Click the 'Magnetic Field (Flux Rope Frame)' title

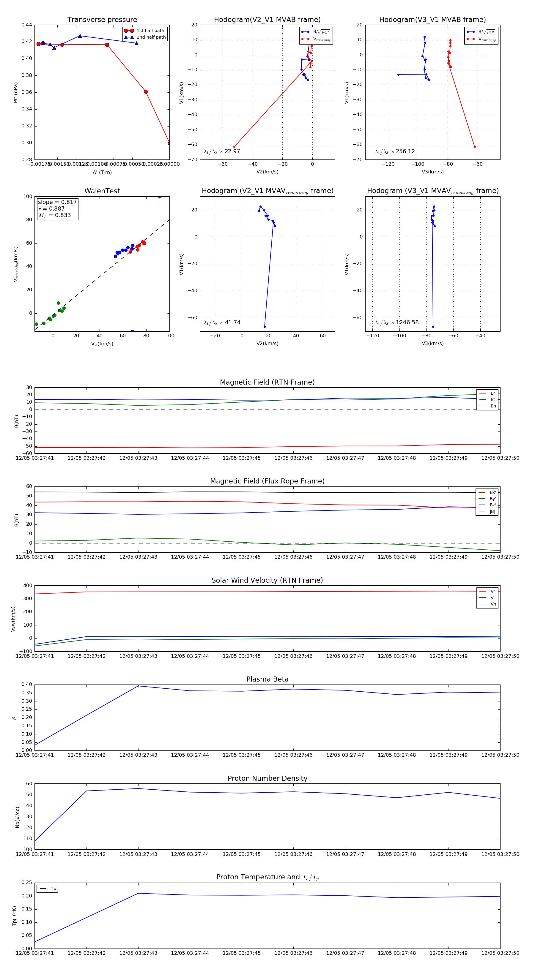tap(267, 481)
